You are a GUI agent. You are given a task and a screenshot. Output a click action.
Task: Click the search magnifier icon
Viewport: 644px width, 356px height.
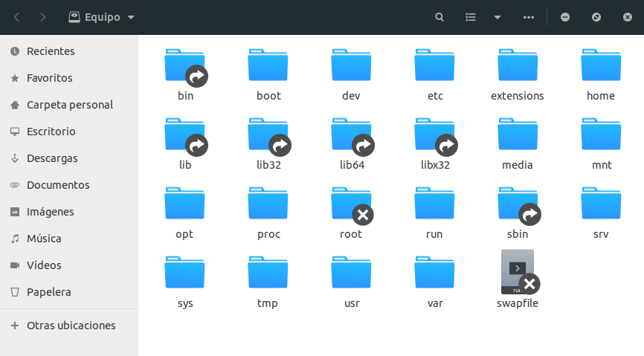point(439,17)
